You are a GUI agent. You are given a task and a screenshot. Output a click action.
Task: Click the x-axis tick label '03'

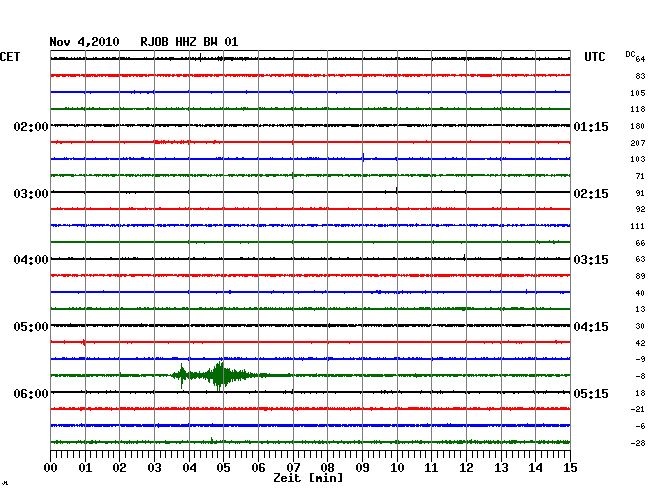click(x=154, y=468)
